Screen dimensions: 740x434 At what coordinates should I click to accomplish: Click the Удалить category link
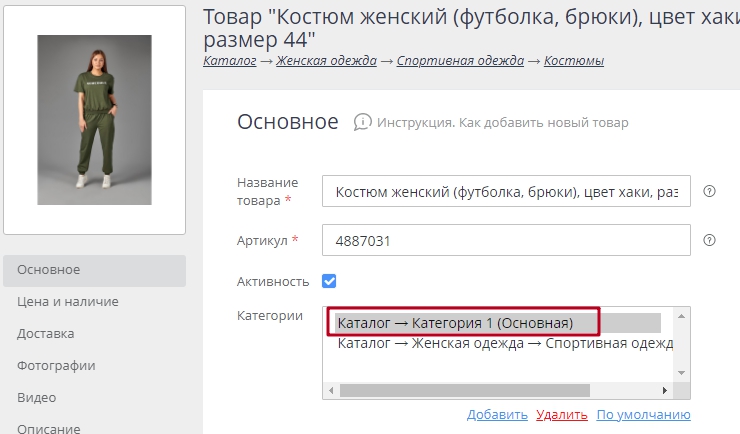click(x=561, y=415)
